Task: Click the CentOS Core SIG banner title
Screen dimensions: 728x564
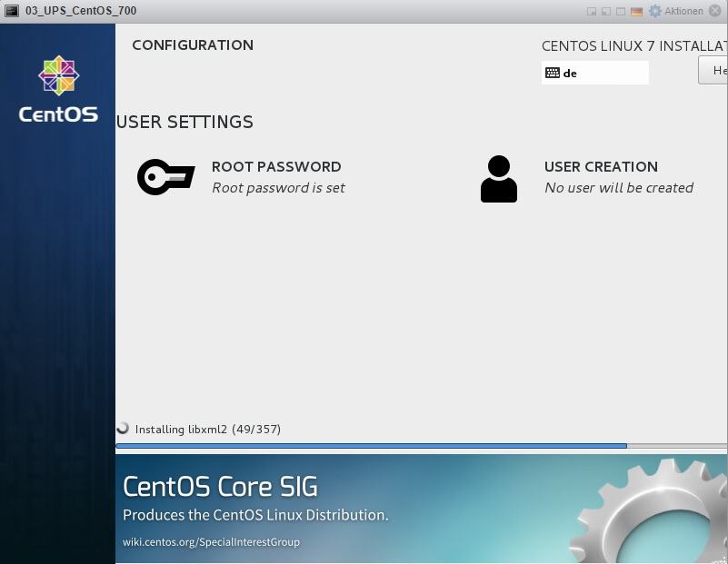Action: click(x=221, y=487)
